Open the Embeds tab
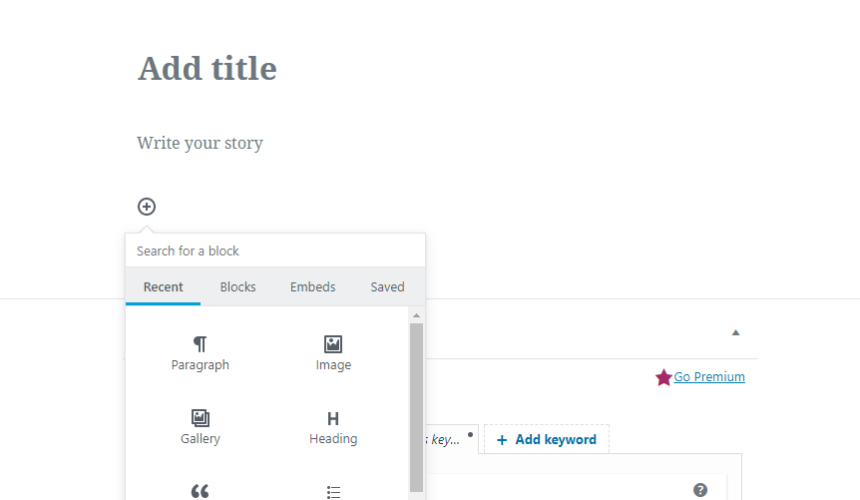860x500 pixels. (313, 287)
